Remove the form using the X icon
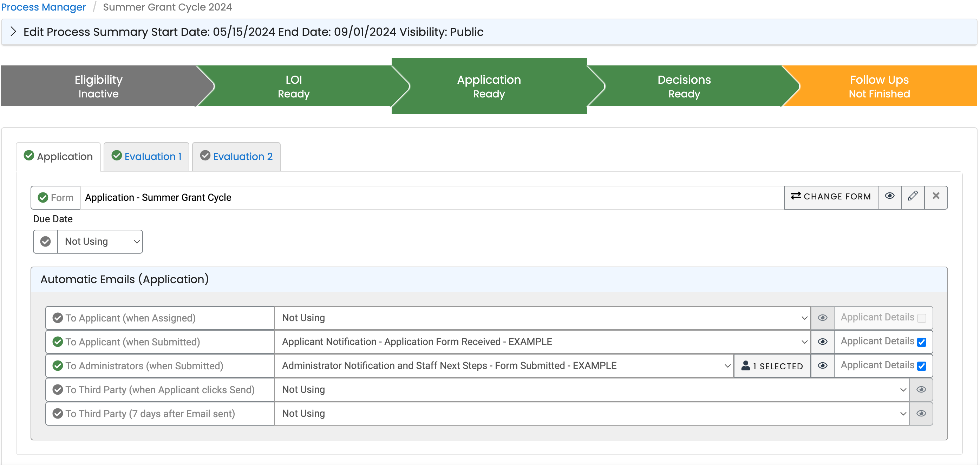Screen dimensions: 980x465 pyautogui.click(x=936, y=197)
